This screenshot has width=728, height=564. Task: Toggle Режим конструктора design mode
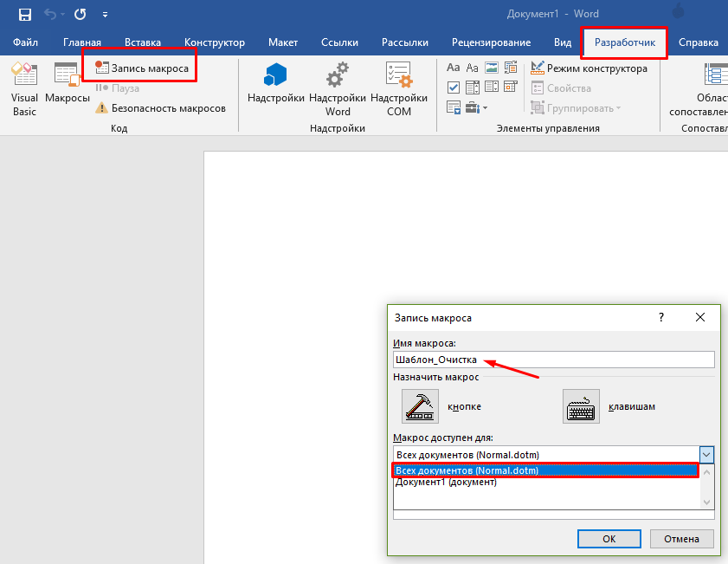(589, 68)
